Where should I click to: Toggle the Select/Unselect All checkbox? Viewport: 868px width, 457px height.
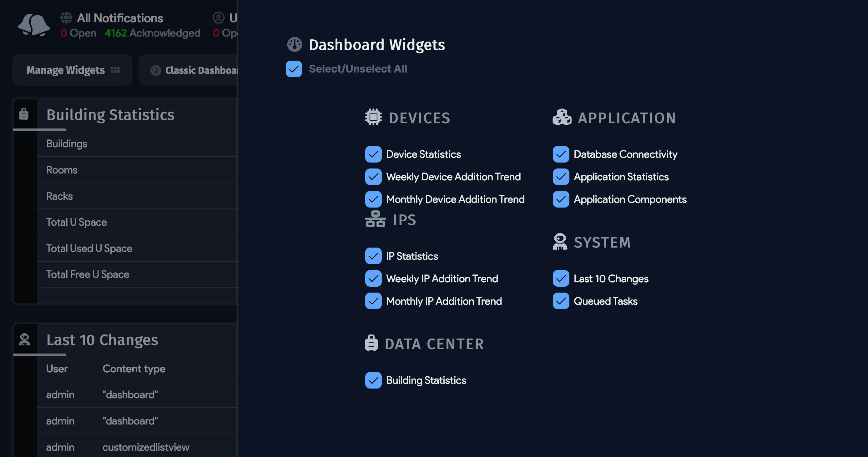pos(294,69)
